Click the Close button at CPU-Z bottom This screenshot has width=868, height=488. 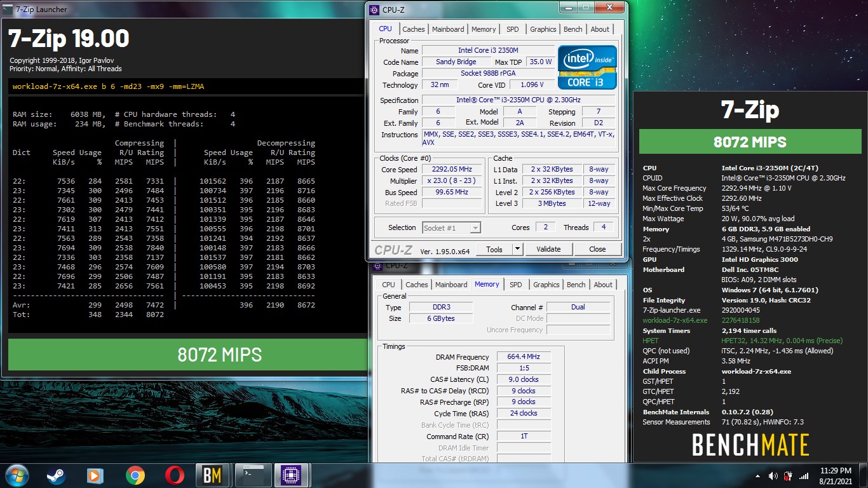(597, 249)
